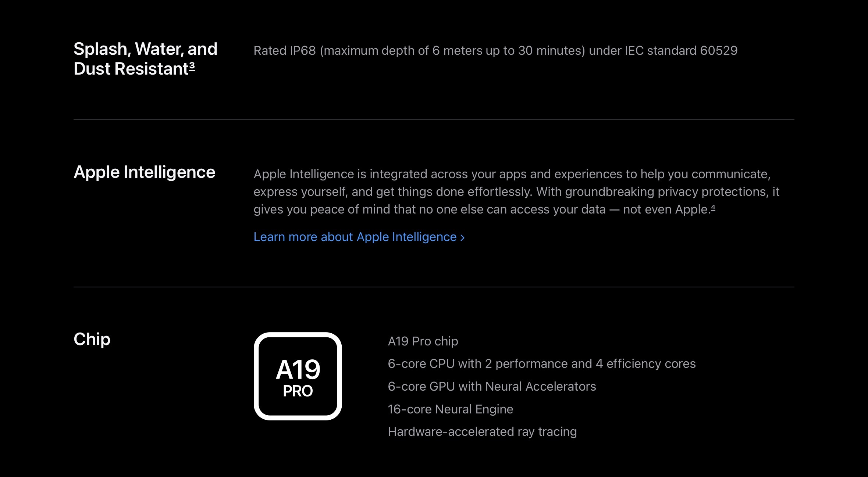Viewport: 868px width, 477px height.
Task: Click the chevron after the Learn more link
Action: click(463, 238)
